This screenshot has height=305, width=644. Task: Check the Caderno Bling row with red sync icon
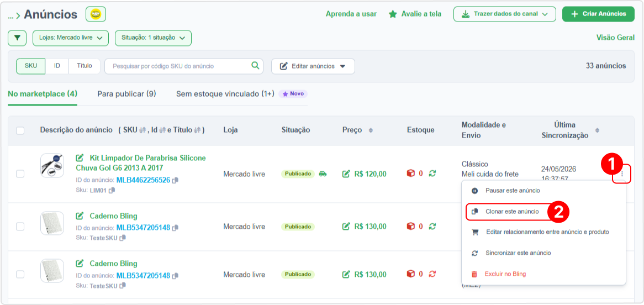click(x=20, y=274)
